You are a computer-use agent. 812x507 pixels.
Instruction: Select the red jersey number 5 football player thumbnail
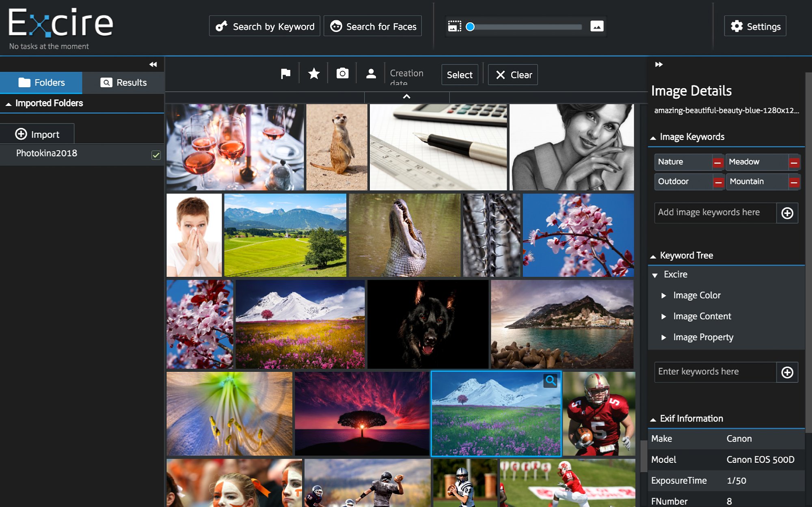(599, 414)
